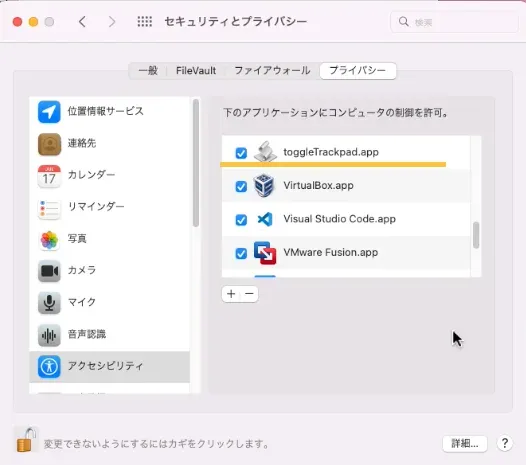
Task: Click the app list scrollbar thumb
Action: click(476, 235)
